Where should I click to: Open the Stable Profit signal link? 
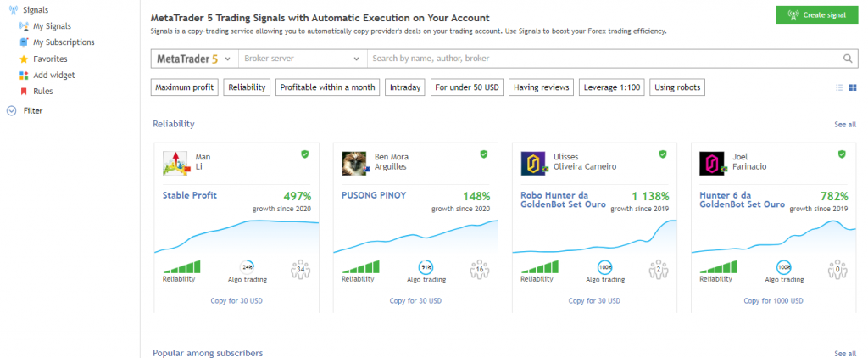(x=190, y=195)
